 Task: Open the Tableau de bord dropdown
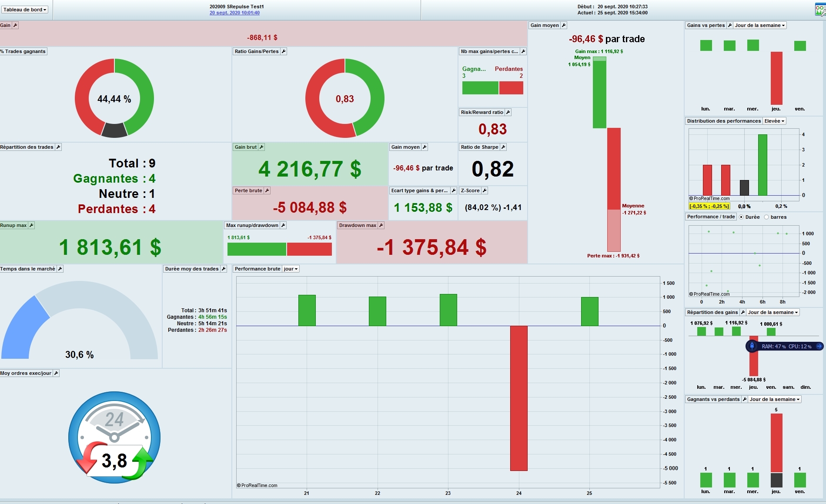point(25,10)
